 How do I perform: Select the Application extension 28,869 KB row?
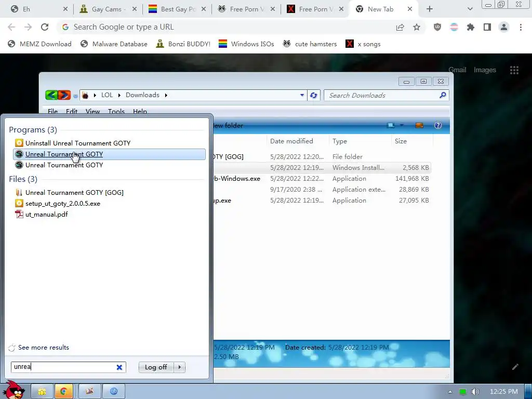click(x=322, y=189)
